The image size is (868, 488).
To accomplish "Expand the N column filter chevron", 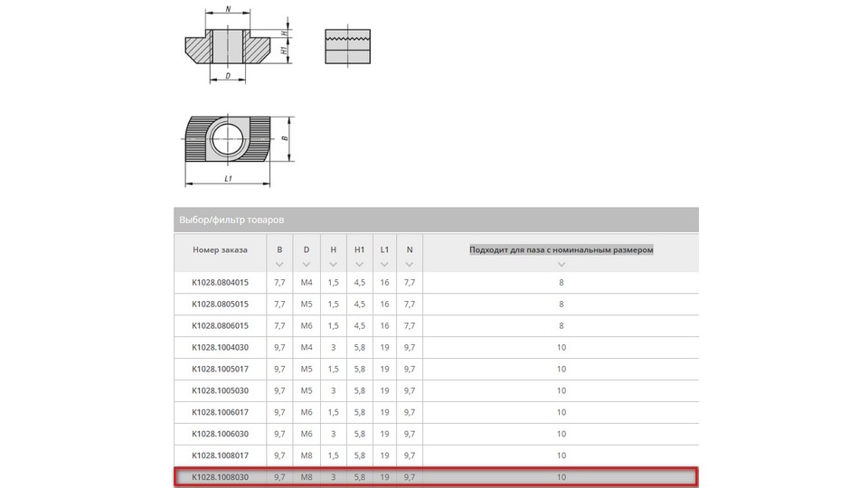I will 410,265.
